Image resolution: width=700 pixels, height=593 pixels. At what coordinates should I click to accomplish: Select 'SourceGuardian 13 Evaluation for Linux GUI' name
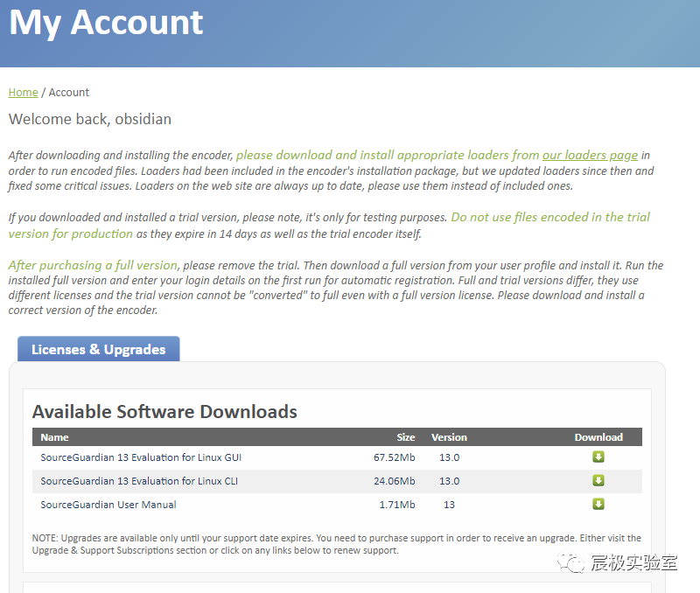(141, 457)
